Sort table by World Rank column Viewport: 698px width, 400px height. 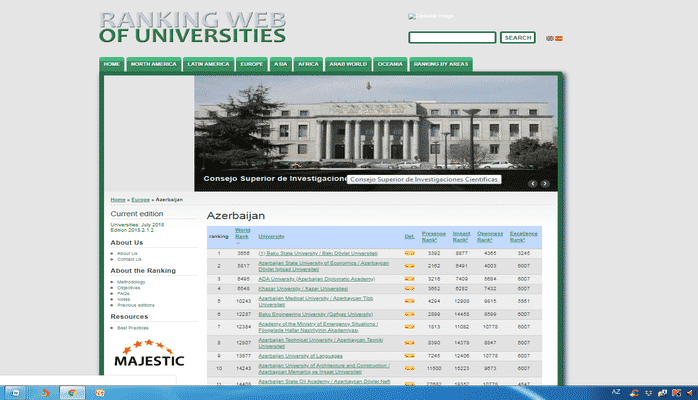point(242,234)
